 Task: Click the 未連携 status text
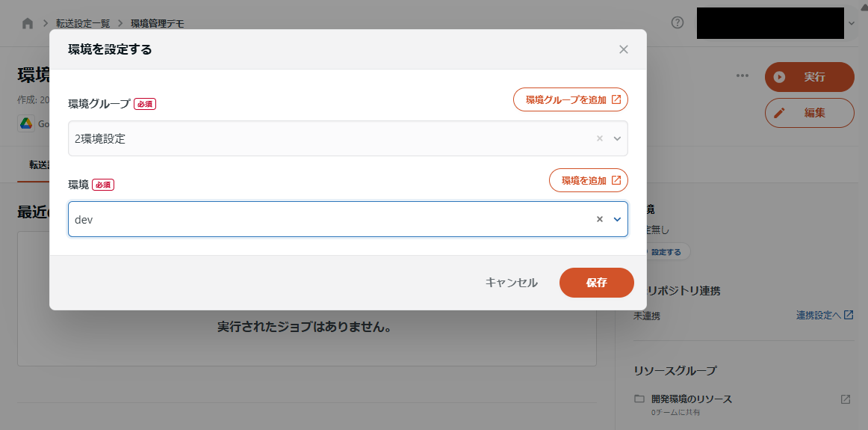(647, 316)
